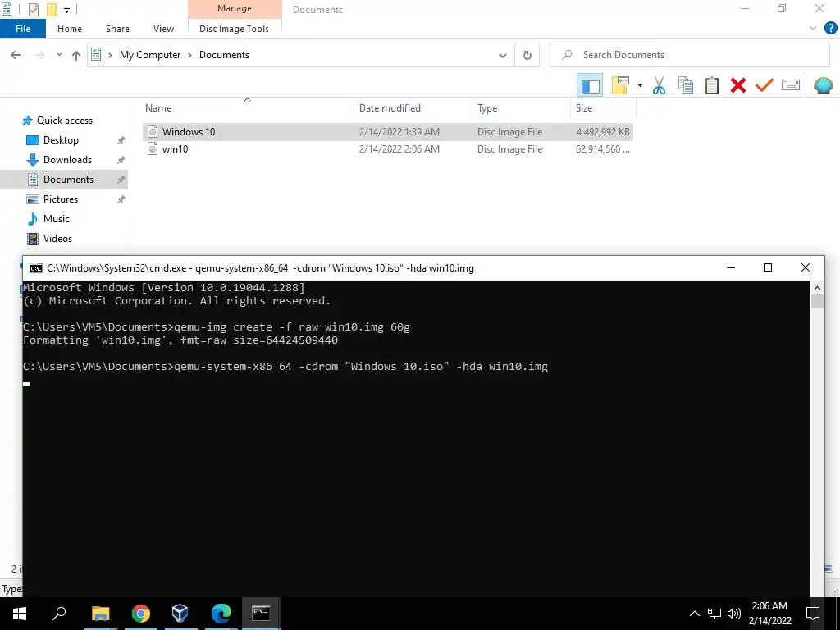Select the win10 disc image file
The image size is (840, 630).
[388, 149]
